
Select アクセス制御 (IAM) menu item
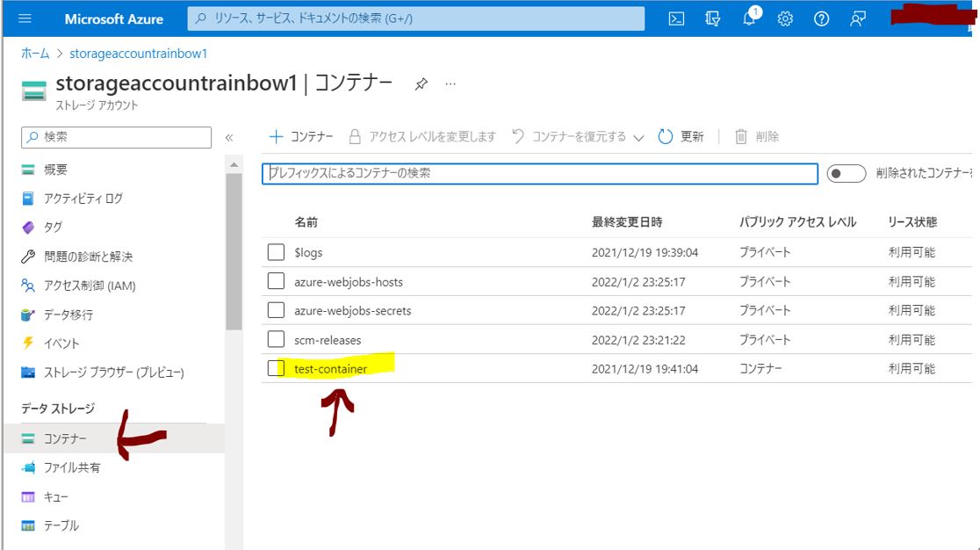coord(90,286)
